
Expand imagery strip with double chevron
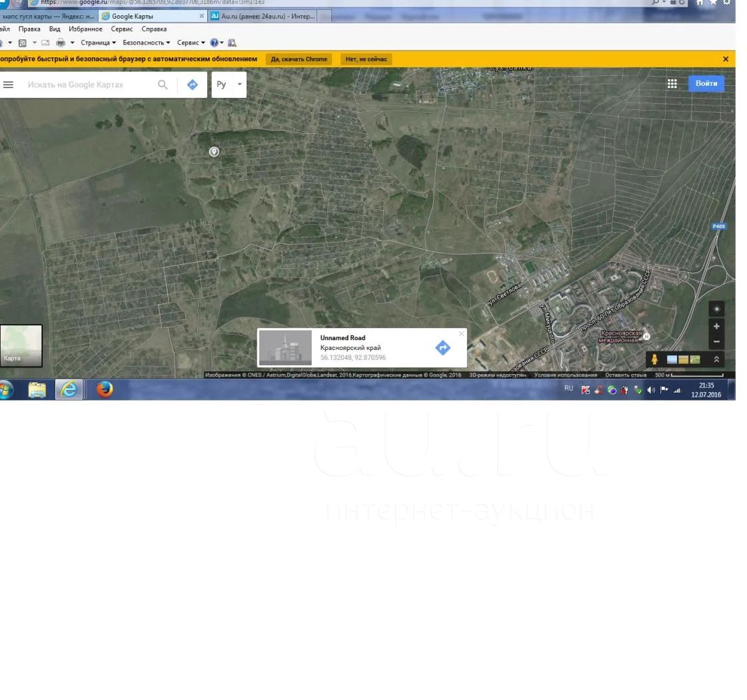pyautogui.click(x=716, y=359)
